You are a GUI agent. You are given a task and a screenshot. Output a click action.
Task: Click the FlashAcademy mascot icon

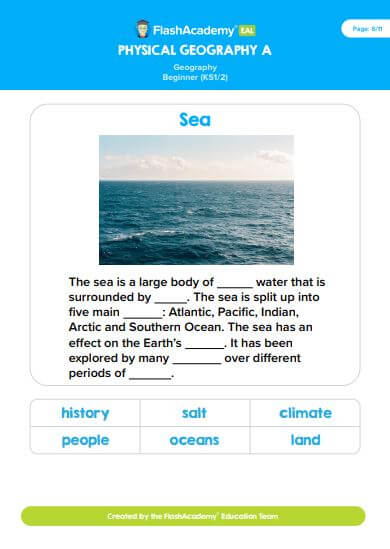[x=142, y=29]
